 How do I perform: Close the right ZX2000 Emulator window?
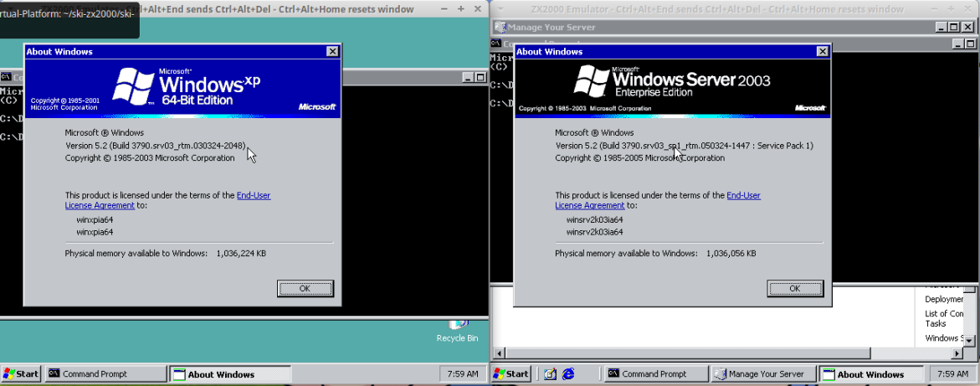pos(967,9)
